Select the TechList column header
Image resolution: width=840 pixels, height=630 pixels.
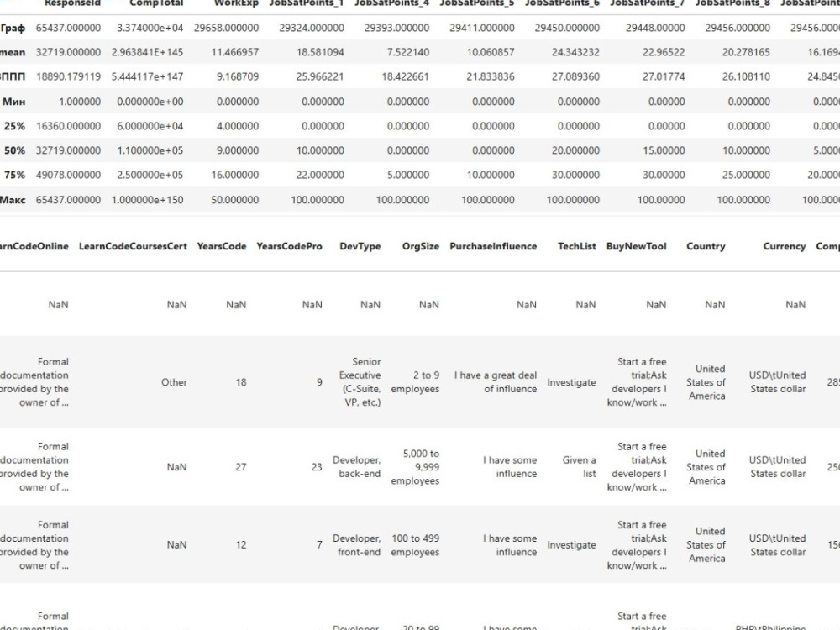[576, 246]
